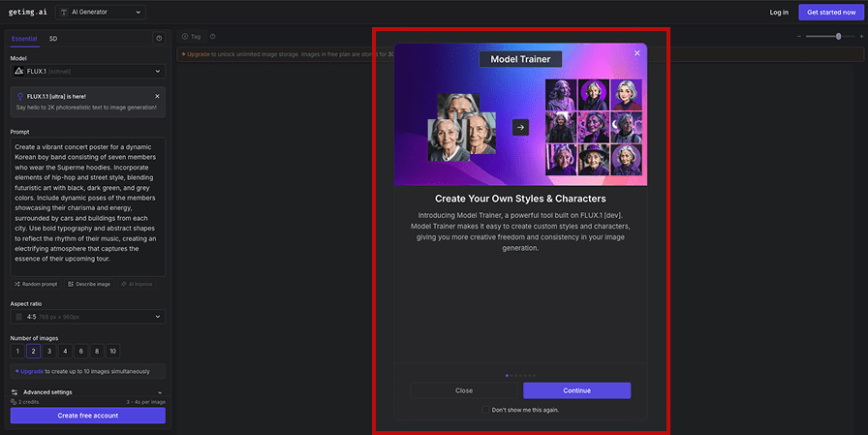Switch to the SD tab

point(53,39)
